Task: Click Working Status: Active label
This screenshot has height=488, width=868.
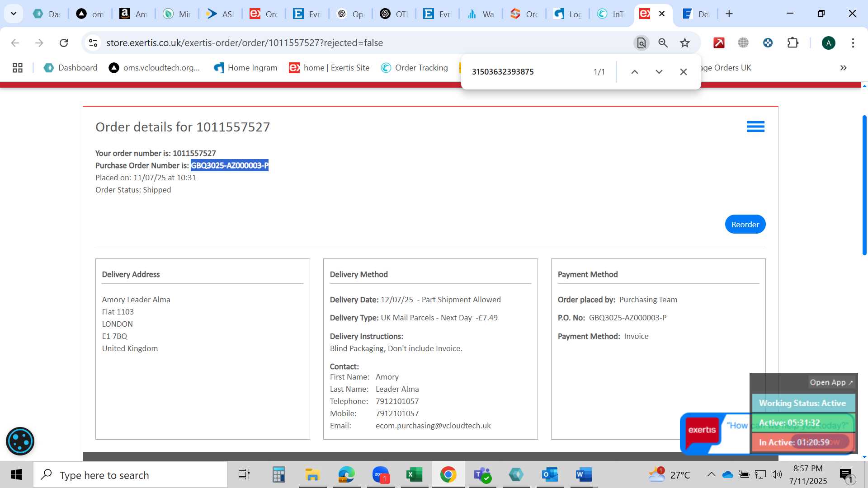Action: point(802,403)
